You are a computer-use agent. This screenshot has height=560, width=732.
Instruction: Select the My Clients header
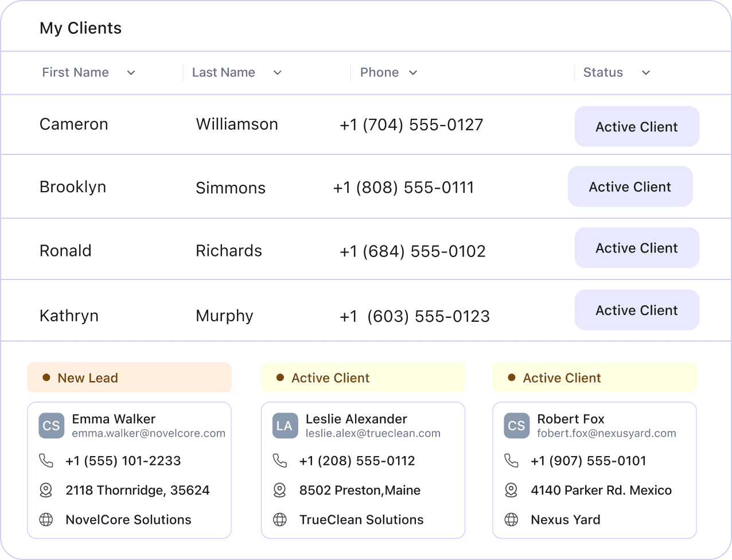pyautogui.click(x=80, y=28)
